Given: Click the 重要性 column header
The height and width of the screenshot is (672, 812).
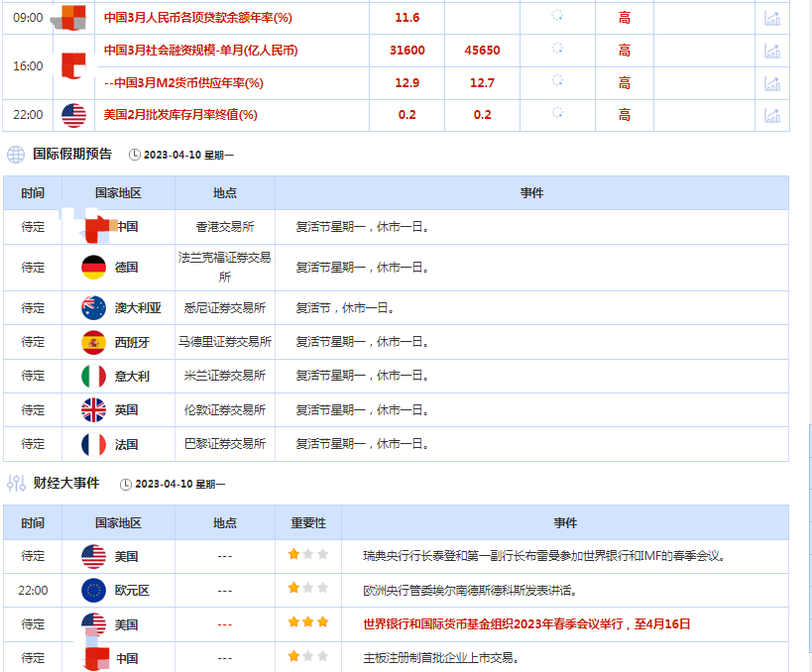Looking at the screenshot, I should [x=307, y=523].
